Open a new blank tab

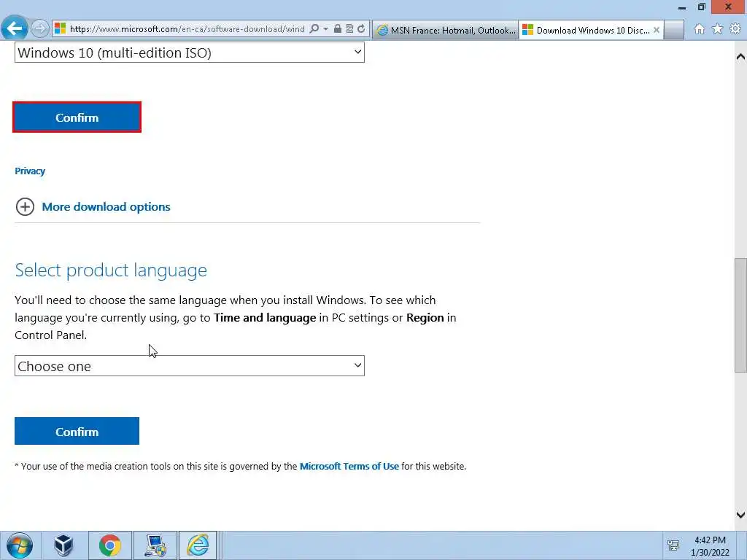(674, 30)
